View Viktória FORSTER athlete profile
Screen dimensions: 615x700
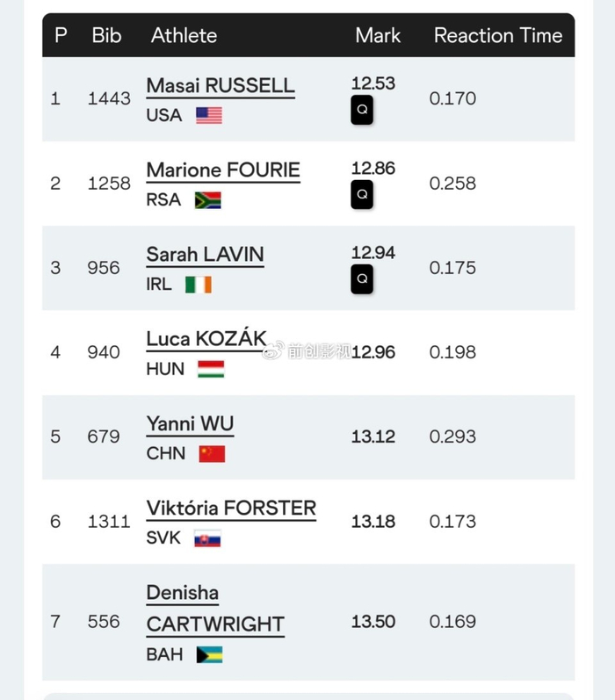pyautogui.click(x=231, y=509)
